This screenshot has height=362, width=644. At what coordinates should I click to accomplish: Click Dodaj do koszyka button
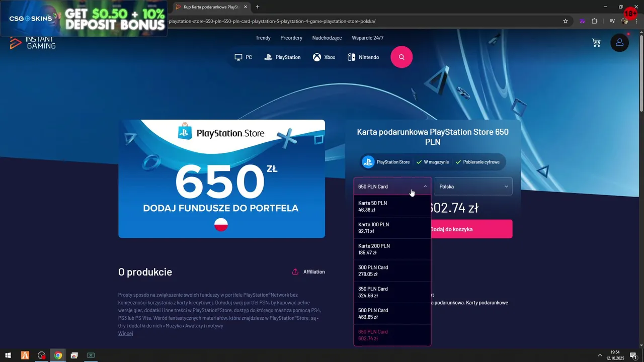click(x=472, y=229)
